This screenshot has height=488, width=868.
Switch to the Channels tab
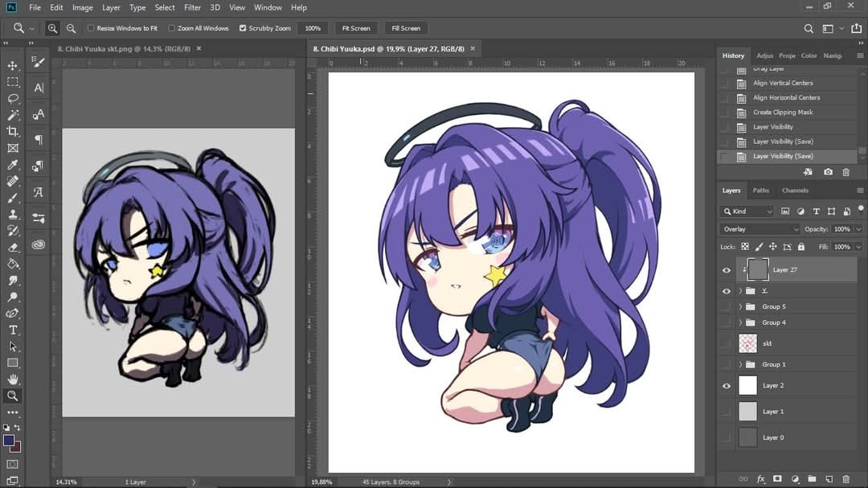795,191
